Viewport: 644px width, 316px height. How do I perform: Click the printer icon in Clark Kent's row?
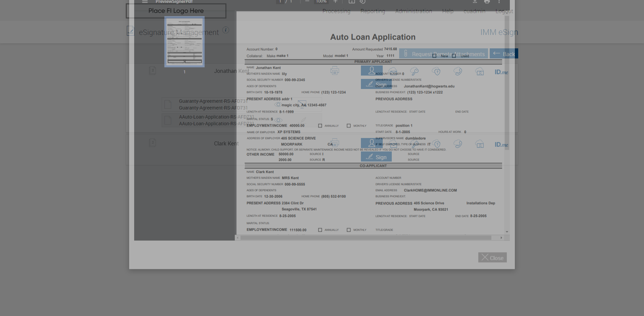(334, 143)
